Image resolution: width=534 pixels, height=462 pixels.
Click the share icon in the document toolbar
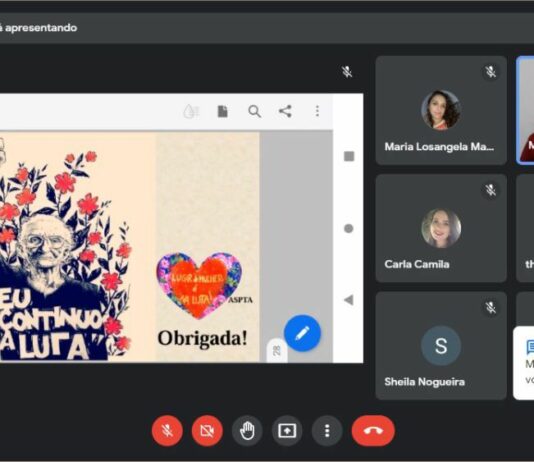[x=285, y=111]
